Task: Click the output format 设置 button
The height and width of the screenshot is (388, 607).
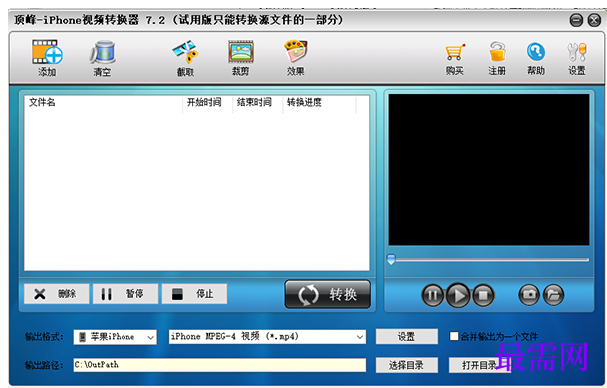Action: coord(406,336)
